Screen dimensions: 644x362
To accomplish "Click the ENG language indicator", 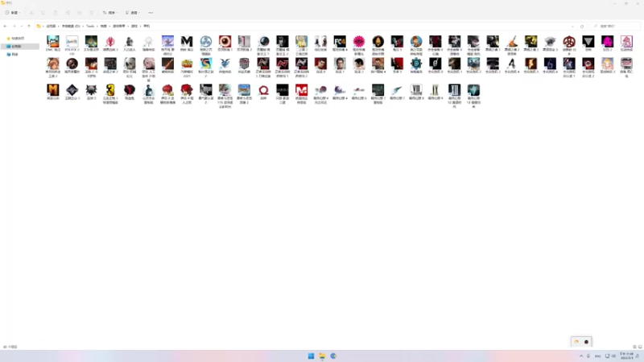I will tap(597, 356).
